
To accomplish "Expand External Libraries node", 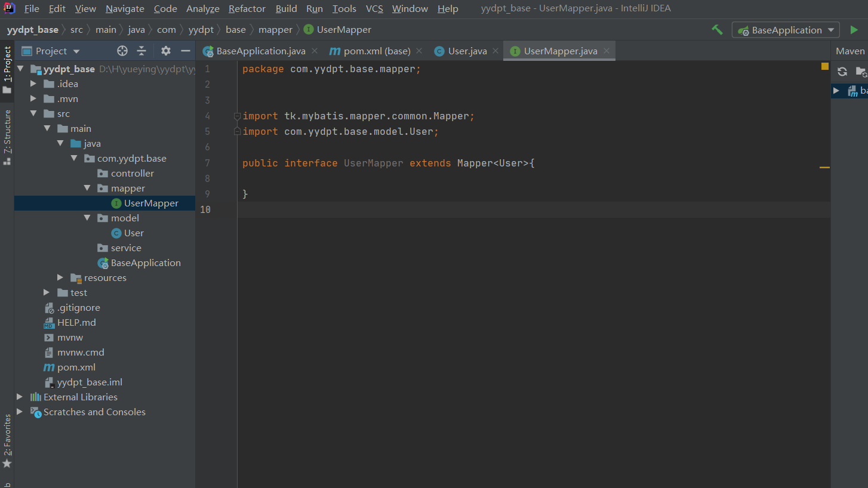I will pos(20,397).
